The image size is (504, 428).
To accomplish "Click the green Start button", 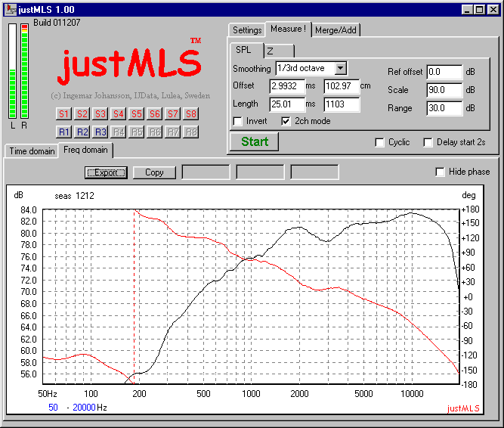I will pos(254,141).
